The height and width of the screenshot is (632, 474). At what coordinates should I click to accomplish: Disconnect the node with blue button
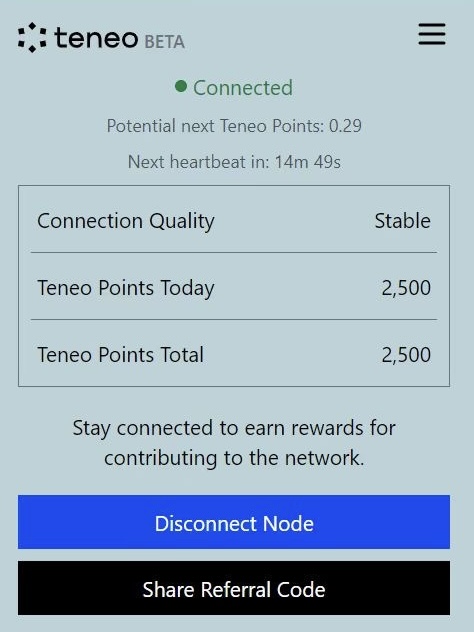[x=234, y=522]
